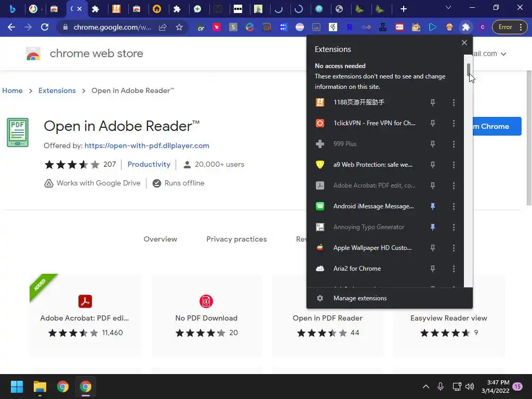532x399 pixels.
Task: Click the 1clickVPN extension icon
Action: click(x=320, y=123)
